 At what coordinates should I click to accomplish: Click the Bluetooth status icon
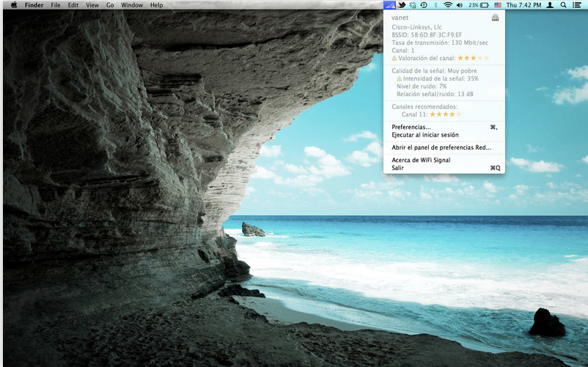[436, 5]
